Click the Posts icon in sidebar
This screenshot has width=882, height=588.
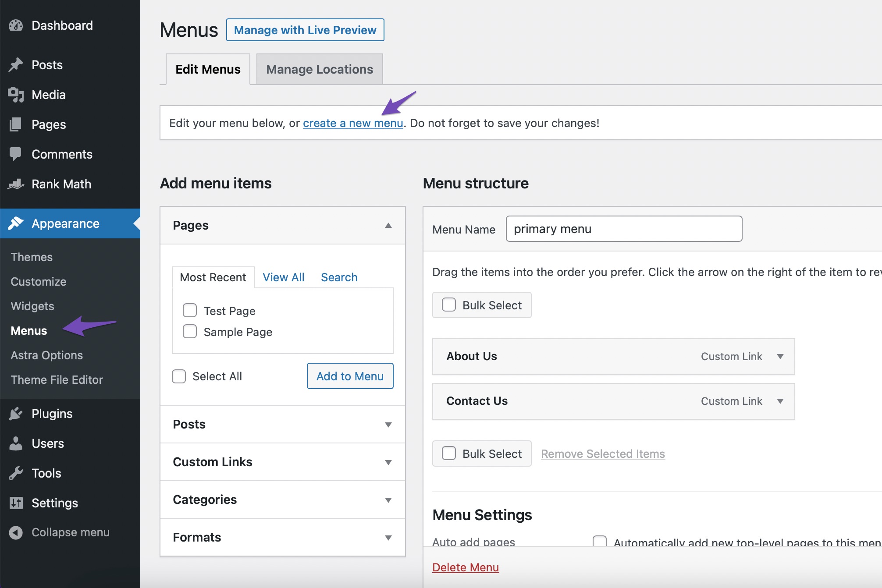18,64
